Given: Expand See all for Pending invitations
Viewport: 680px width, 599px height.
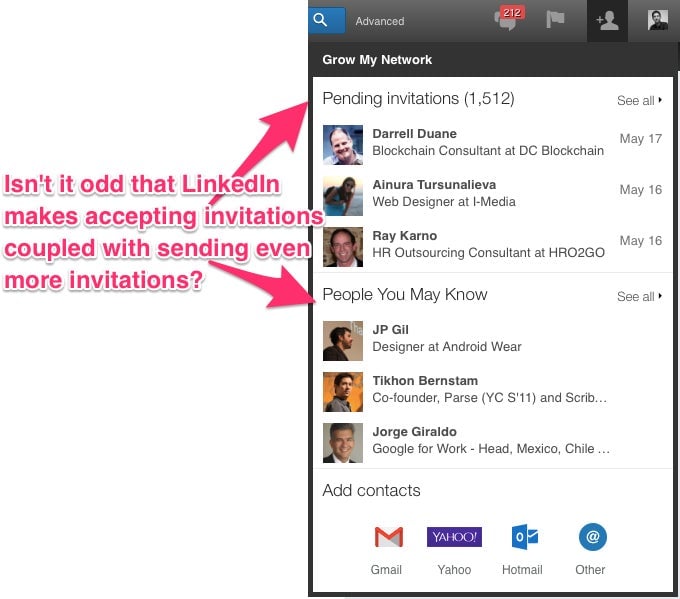Looking at the screenshot, I should (x=639, y=101).
